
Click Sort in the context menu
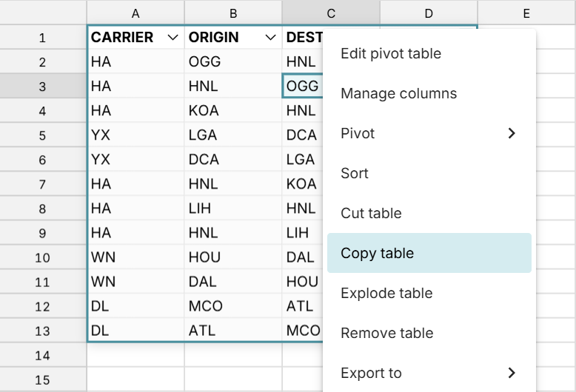point(355,174)
